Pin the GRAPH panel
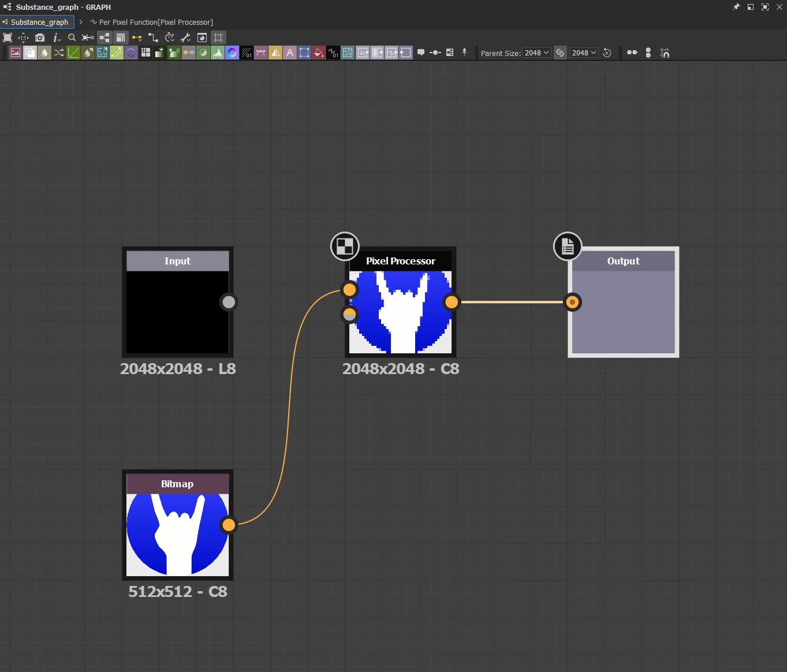 tap(736, 7)
